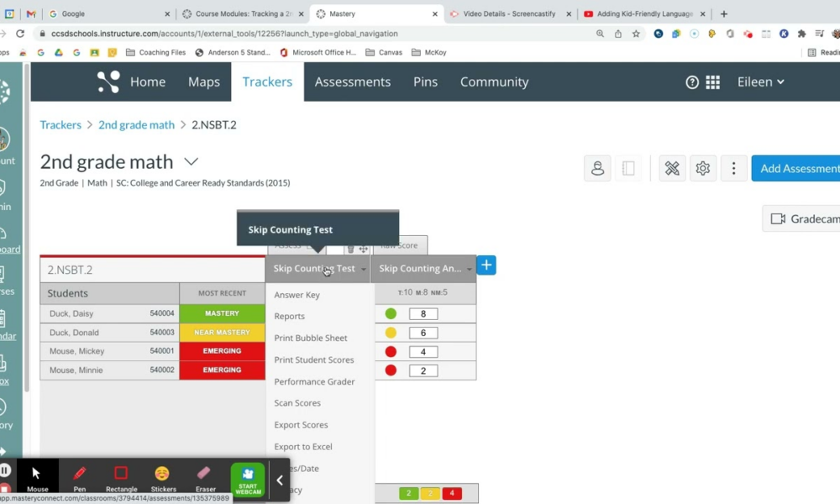Open the Screencastify Stickers tool
This screenshot has width=840, height=504.
(x=163, y=478)
